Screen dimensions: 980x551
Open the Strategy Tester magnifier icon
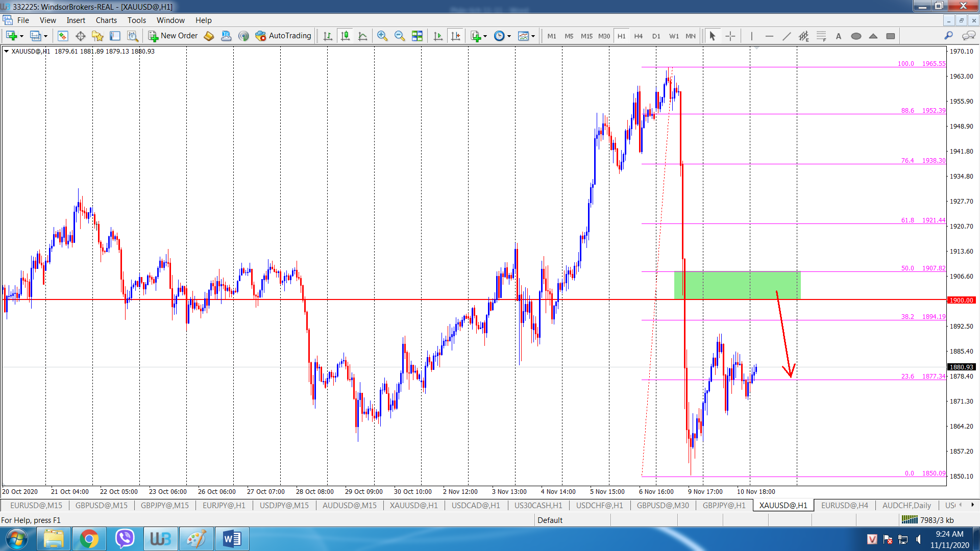pos(133,36)
